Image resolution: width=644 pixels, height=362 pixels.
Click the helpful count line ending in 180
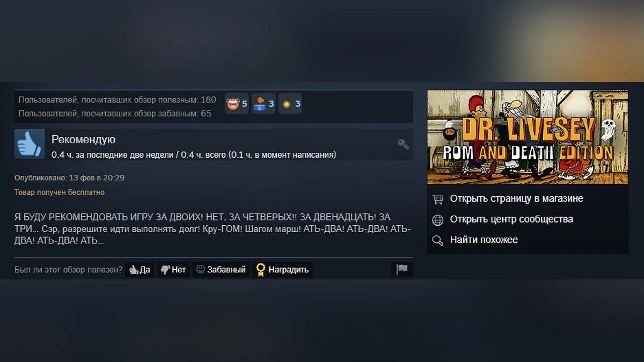[x=118, y=100]
